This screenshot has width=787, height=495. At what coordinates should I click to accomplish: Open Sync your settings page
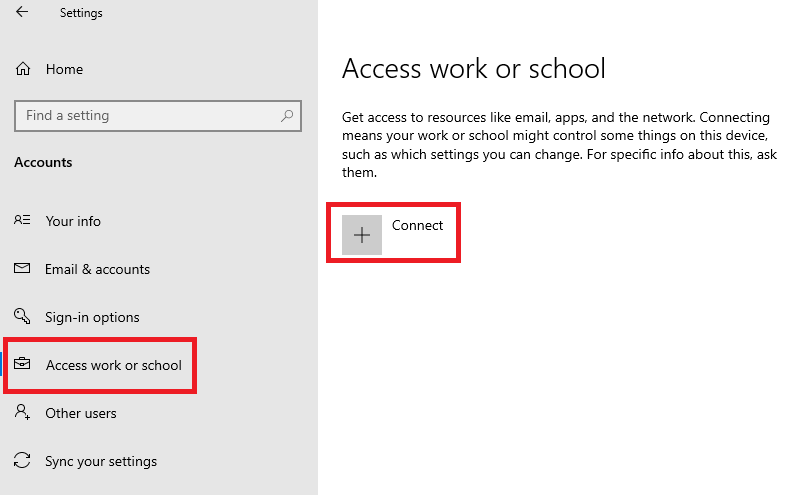point(101,462)
